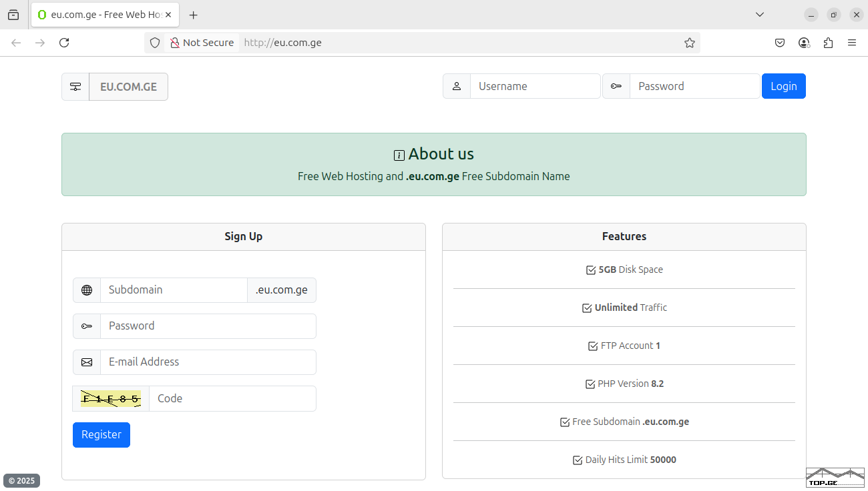Click the globe icon beside Subdomain field
The image size is (868, 491).
tap(87, 290)
